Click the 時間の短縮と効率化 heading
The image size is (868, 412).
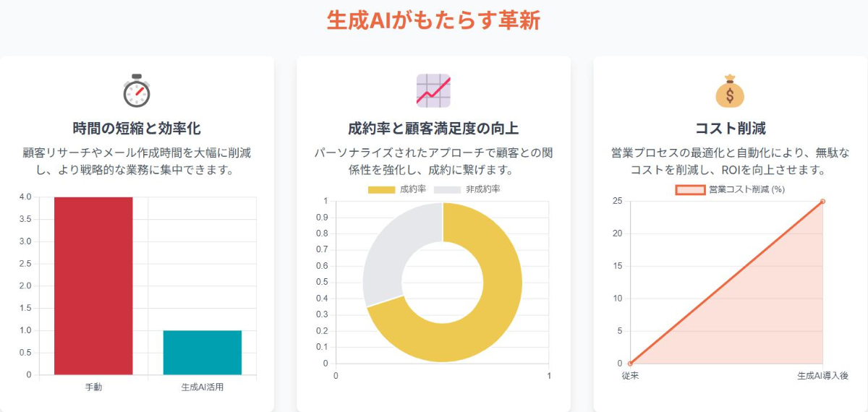137,129
